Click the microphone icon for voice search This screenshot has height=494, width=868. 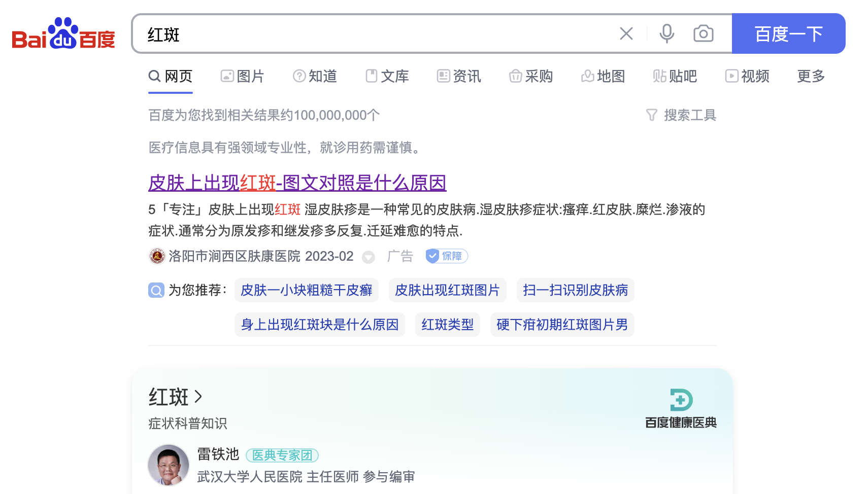(666, 33)
